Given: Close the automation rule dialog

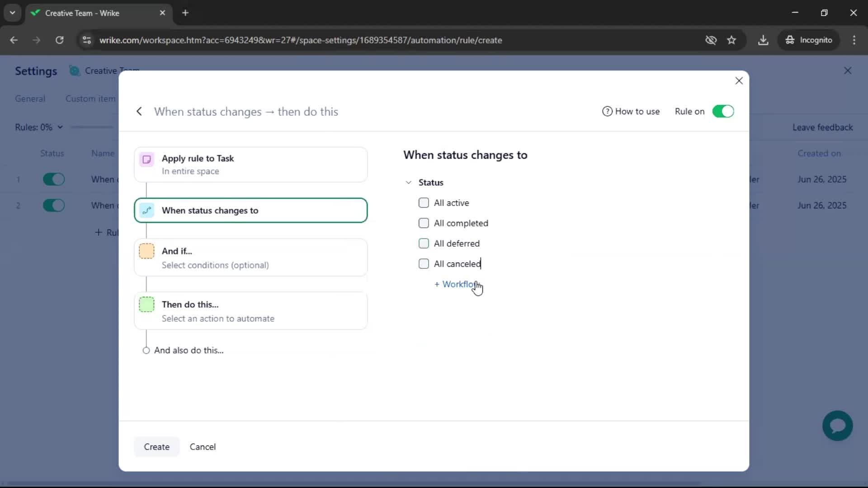Looking at the screenshot, I should pyautogui.click(x=739, y=81).
